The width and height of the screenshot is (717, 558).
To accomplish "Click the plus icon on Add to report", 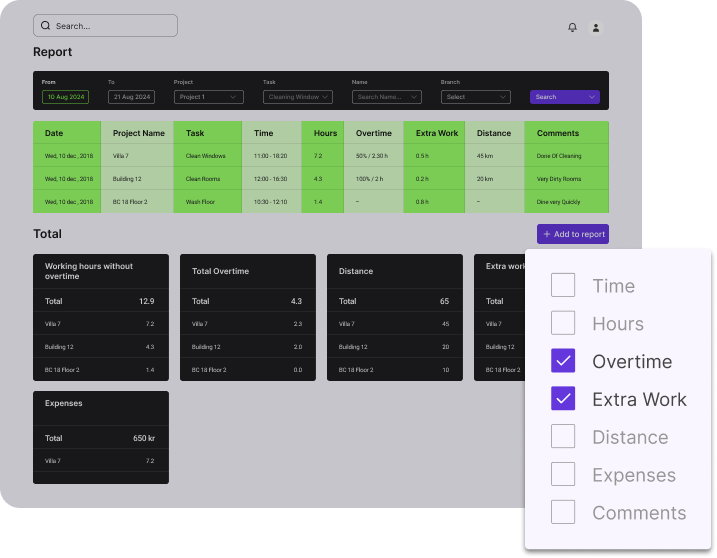I will click(x=547, y=234).
